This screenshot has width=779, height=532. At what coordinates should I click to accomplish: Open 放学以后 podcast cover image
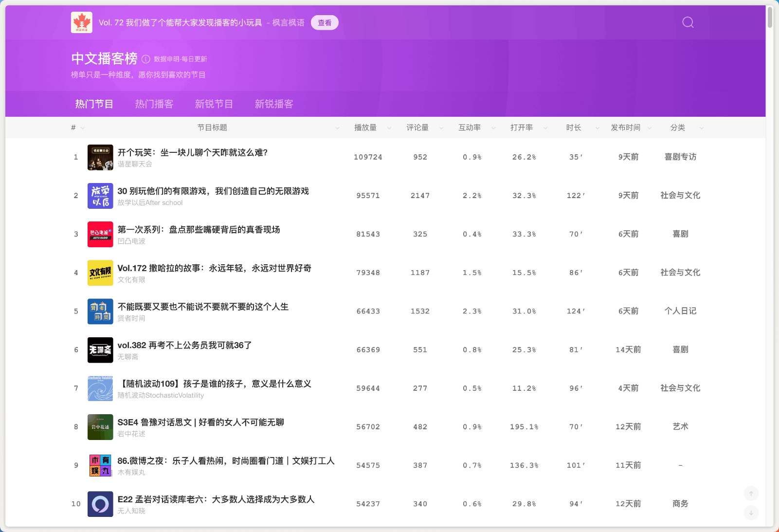pyautogui.click(x=100, y=196)
